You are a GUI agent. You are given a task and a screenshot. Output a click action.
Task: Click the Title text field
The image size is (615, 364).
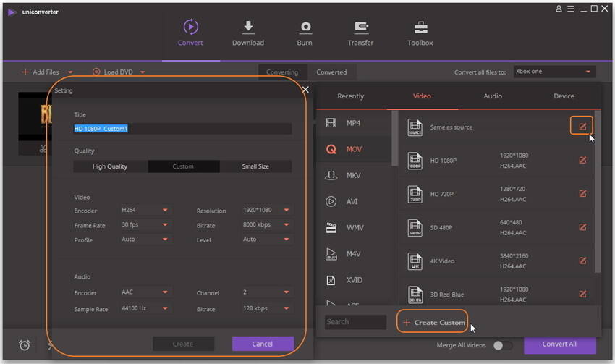(x=183, y=129)
